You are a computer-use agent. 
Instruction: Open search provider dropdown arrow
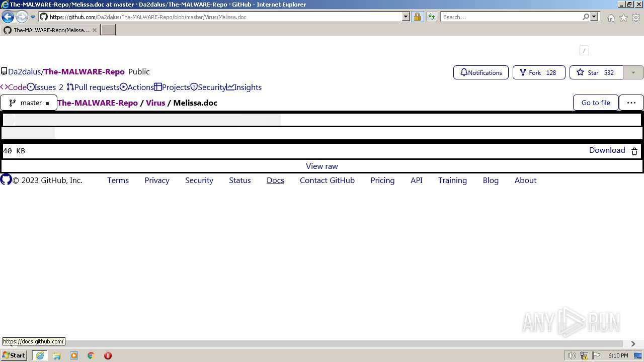click(594, 17)
